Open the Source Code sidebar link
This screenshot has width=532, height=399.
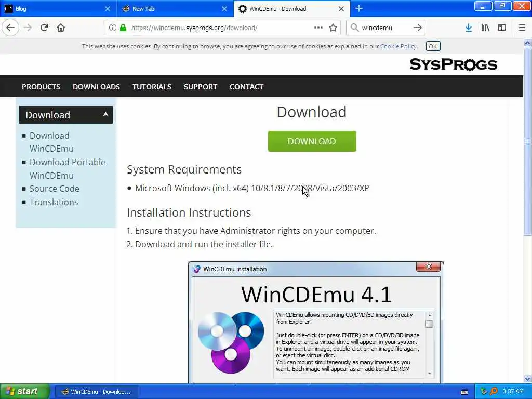(54, 189)
